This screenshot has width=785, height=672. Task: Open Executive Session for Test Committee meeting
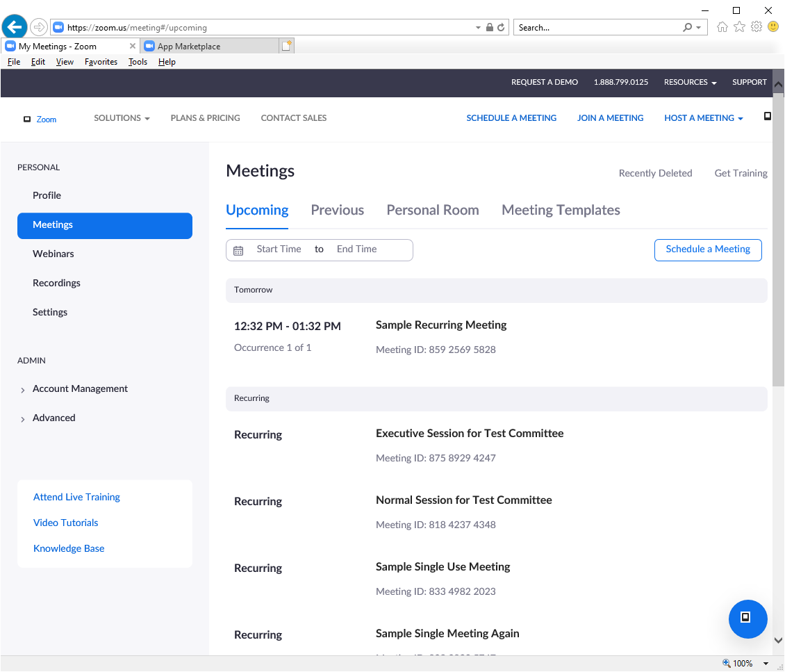tap(470, 434)
